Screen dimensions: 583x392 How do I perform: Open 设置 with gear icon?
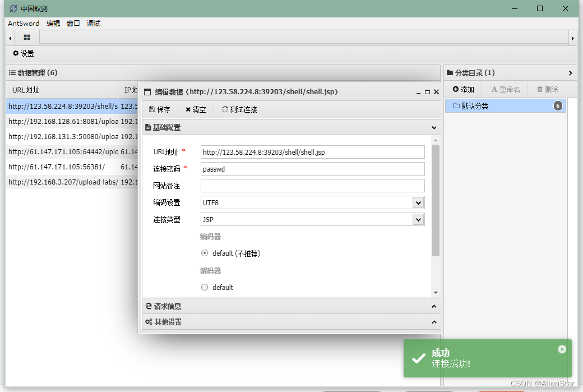click(x=23, y=53)
